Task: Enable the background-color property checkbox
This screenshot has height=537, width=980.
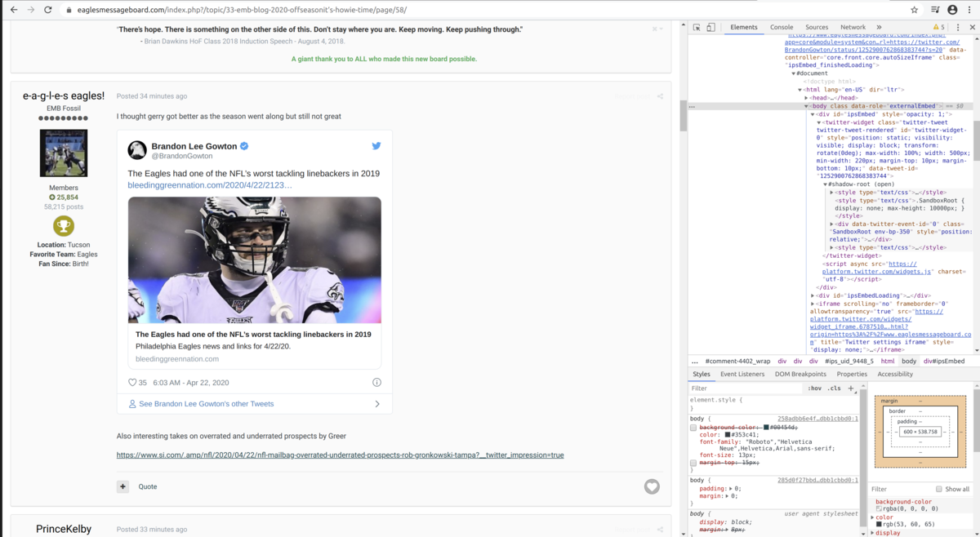Action: [693, 428]
